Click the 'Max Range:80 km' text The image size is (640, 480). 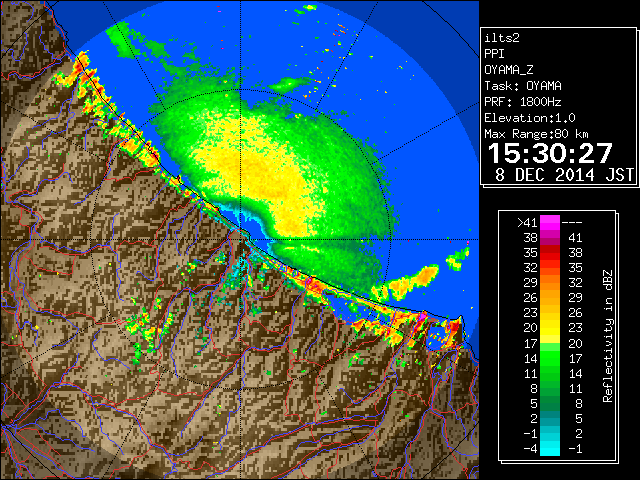536,134
